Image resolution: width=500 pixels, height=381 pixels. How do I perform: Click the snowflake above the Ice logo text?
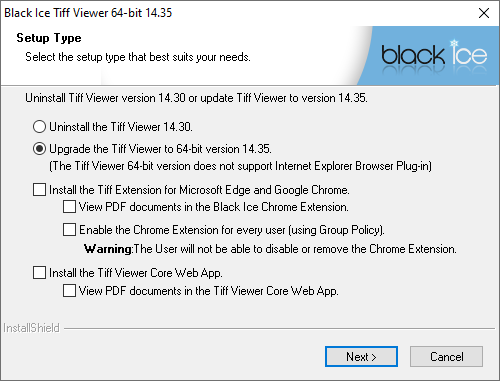(454, 43)
